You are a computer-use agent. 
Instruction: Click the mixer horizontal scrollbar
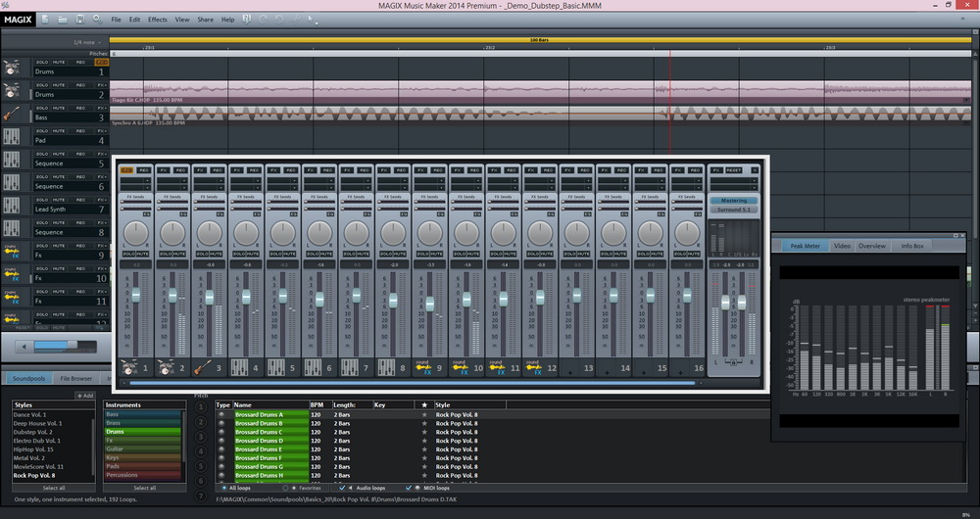(413, 383)
